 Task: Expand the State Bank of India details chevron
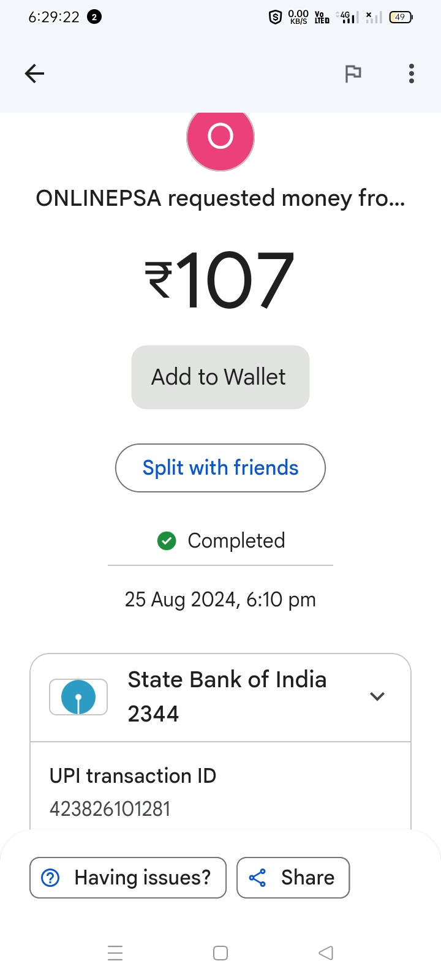(x=377, y=696)
